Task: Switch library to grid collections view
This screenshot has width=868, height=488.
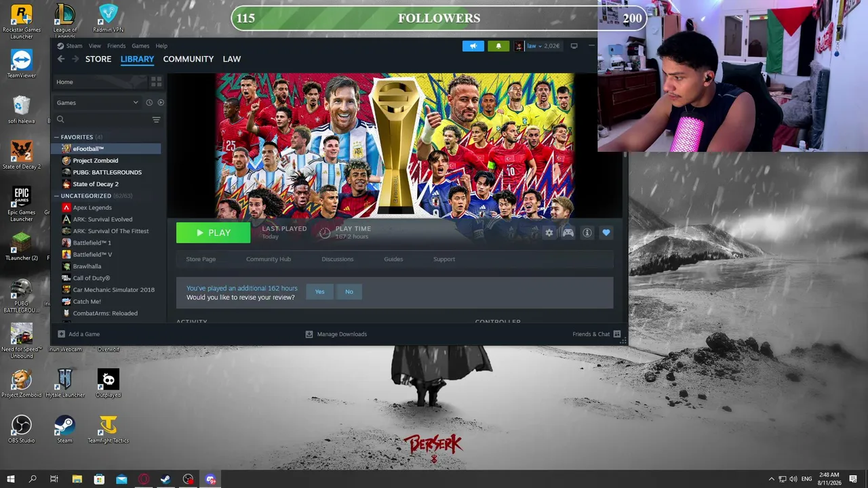Action: click(156, 82)
